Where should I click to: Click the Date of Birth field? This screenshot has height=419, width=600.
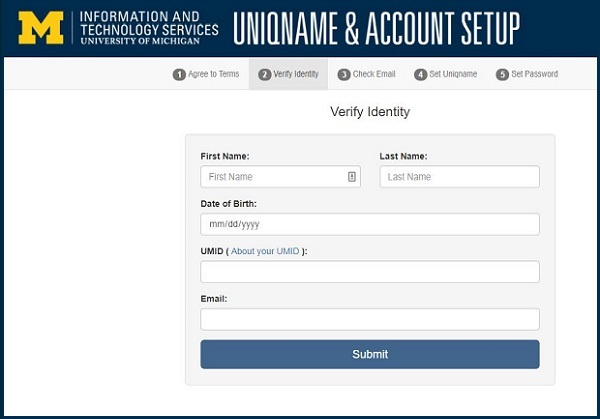370,224
